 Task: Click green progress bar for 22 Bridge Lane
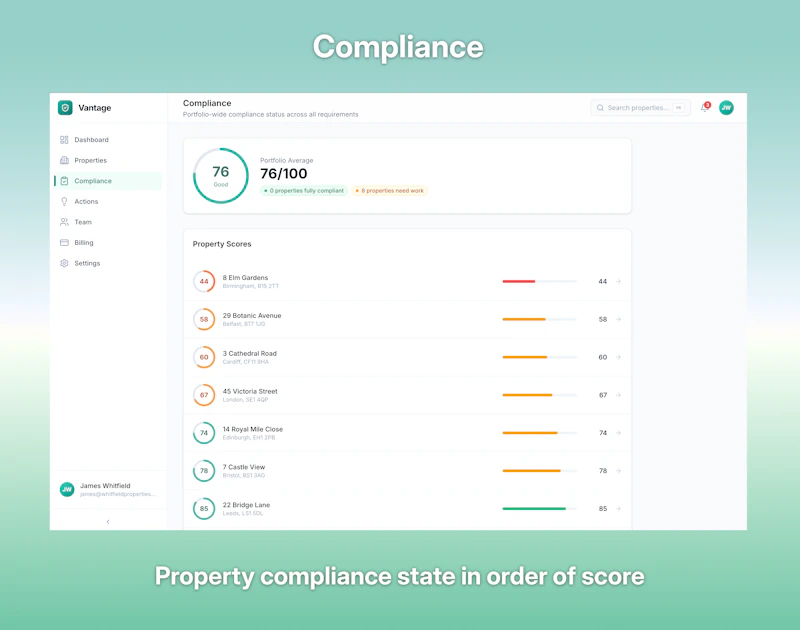coord(540,509)
